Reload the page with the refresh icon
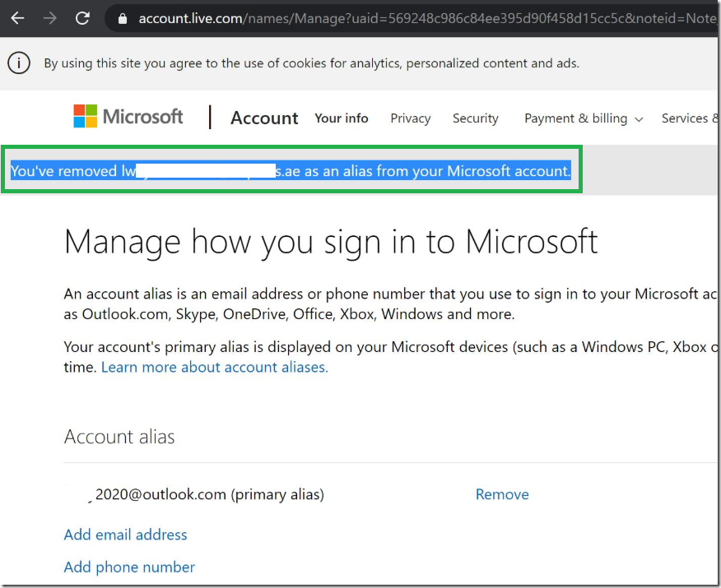721x588 pixels. pos(82,18)
